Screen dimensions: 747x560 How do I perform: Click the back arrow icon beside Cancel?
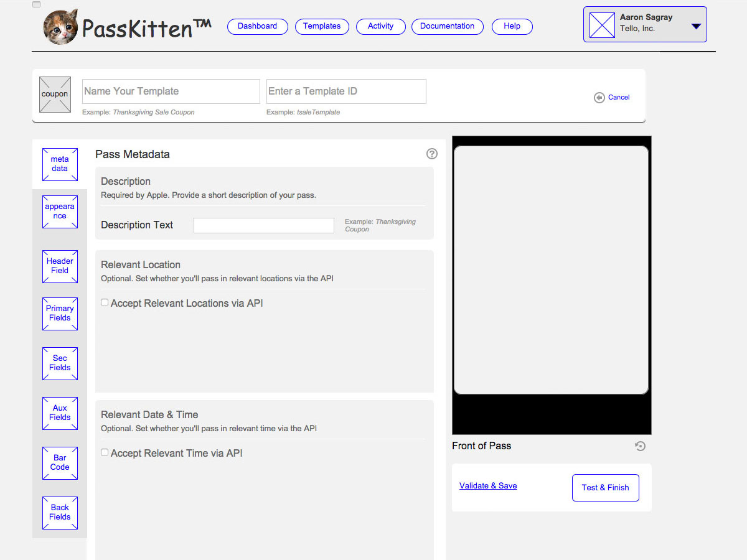(x=599, y=98)
